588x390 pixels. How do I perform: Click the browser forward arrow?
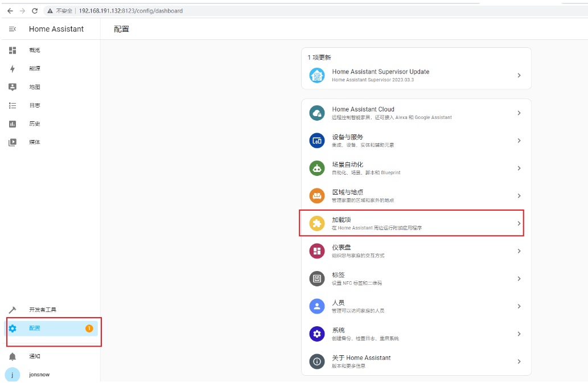(23, 11)
